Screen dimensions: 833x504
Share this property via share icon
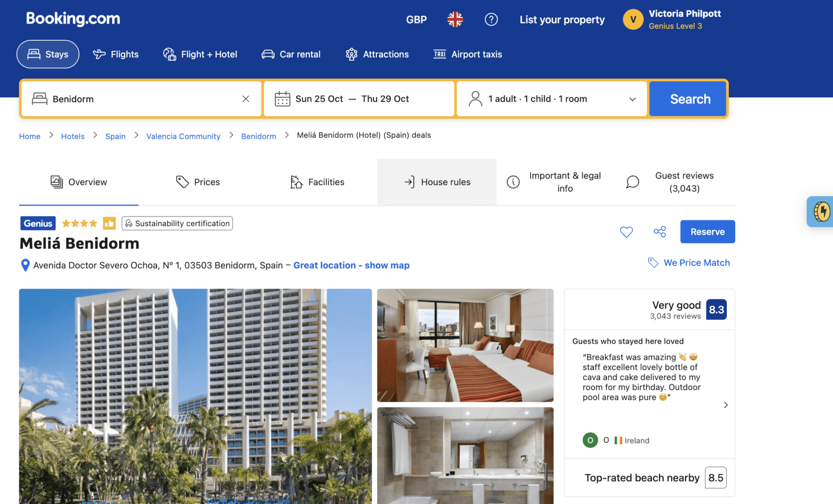[660, 232]
